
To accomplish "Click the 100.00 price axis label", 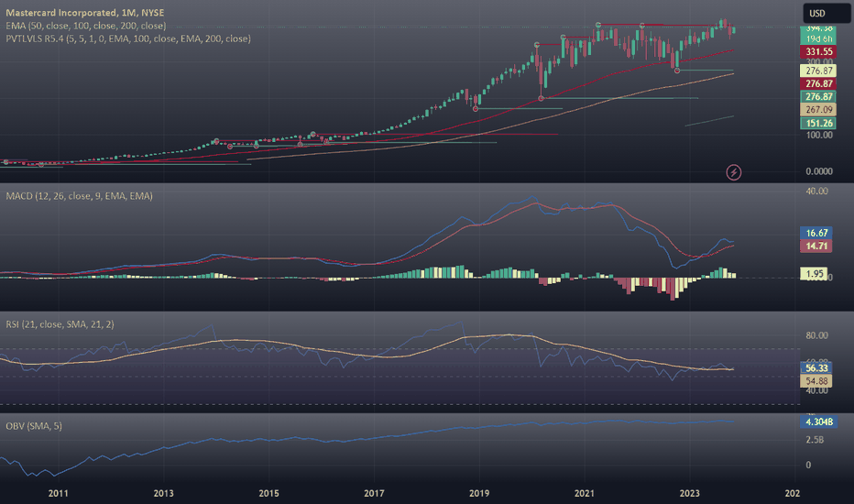I will pyautogui.click(x=819, y=135).
